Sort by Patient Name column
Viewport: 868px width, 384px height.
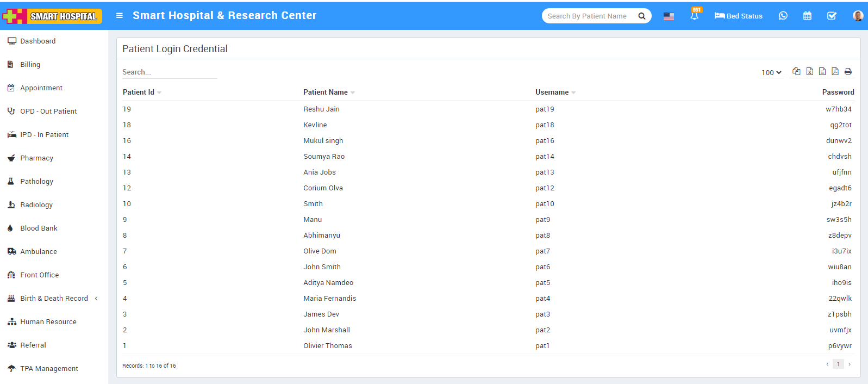point(329,92)
